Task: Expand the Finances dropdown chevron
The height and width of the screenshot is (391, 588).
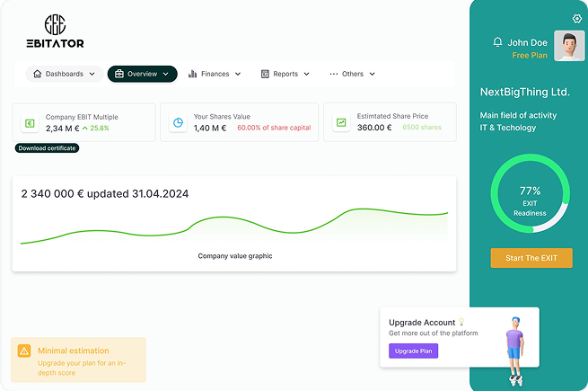Action: [x=238, y=74]
